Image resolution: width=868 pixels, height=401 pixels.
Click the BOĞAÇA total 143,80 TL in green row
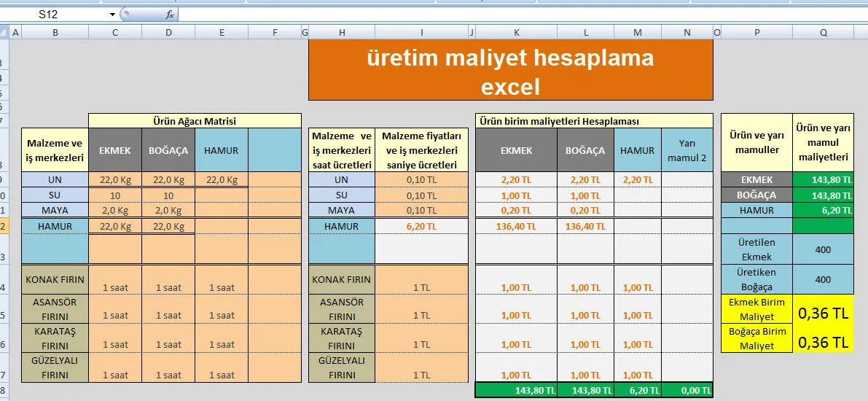pos(586,390)
